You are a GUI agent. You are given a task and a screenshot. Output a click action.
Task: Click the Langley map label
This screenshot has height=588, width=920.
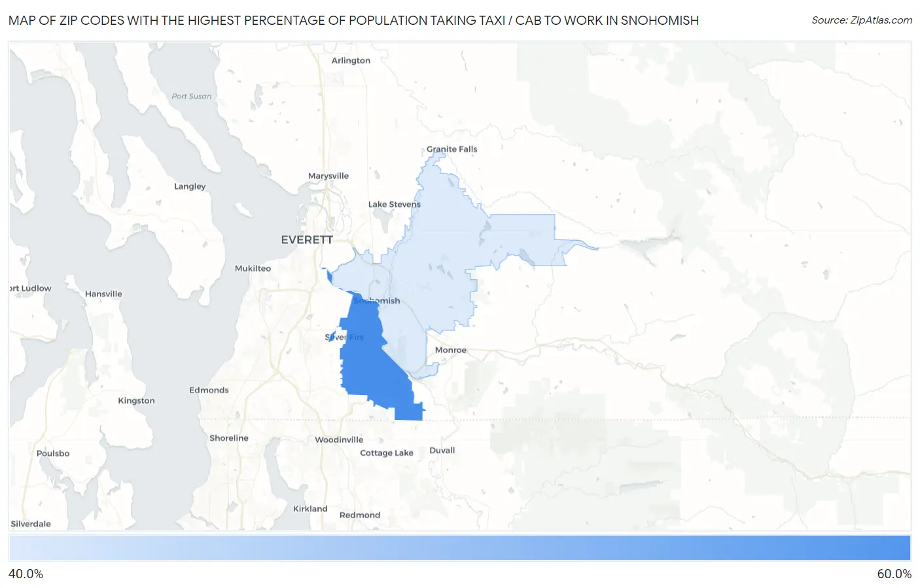pos(190,186)
